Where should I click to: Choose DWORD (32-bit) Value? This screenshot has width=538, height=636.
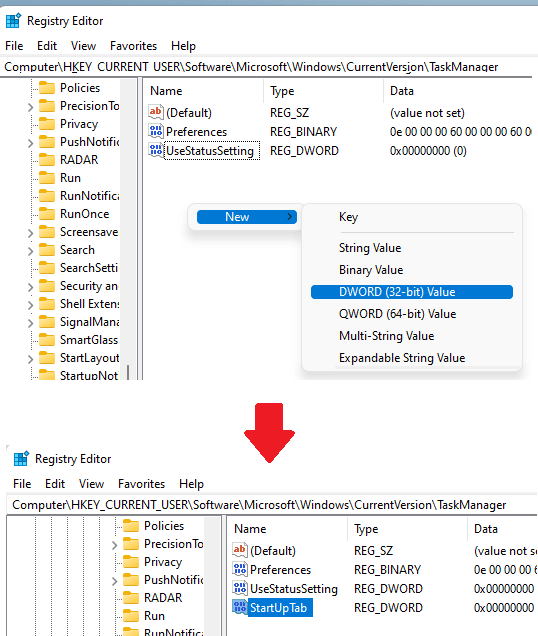point(412,292)
